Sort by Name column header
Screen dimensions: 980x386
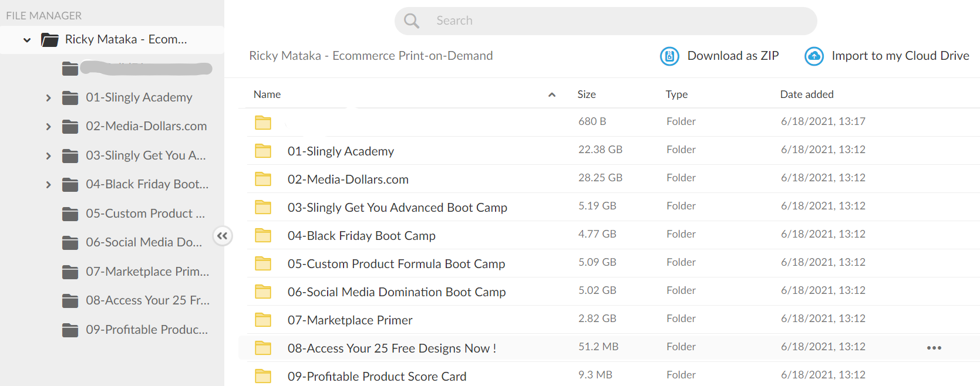click(267, 94)
